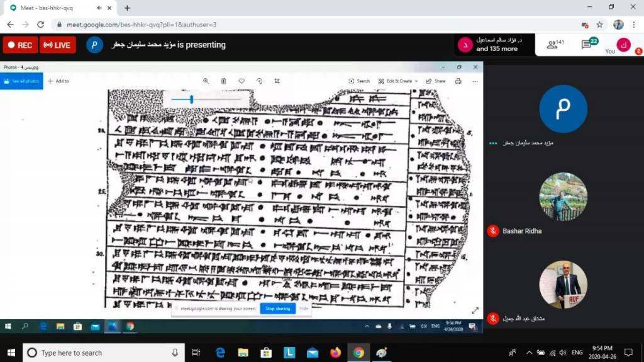
Task: Toggle the LIVE streaming indicator
Action: pos(58,45)
